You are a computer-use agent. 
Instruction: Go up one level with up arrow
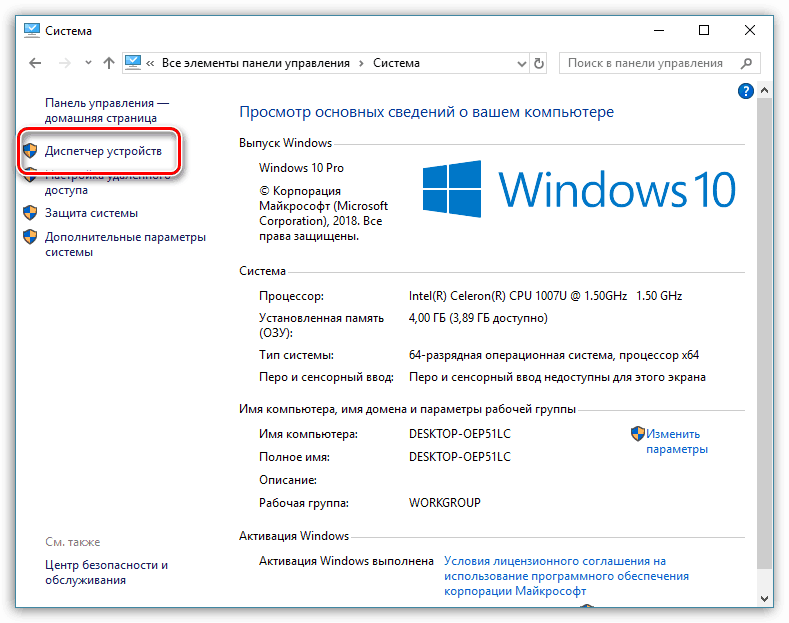click(x=109, y=63)
